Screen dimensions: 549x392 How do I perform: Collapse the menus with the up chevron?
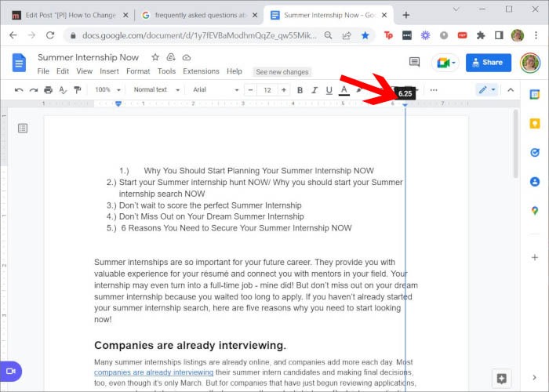click(511, 90)
